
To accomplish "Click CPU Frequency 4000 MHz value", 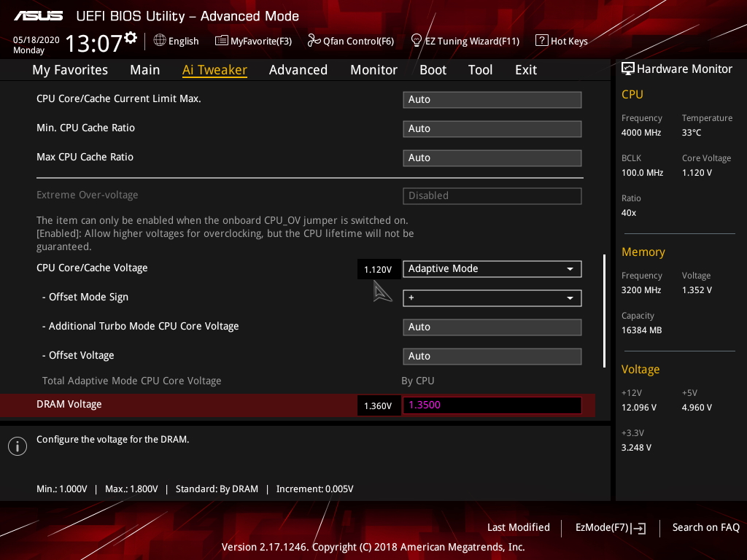I will click(641, 133).
